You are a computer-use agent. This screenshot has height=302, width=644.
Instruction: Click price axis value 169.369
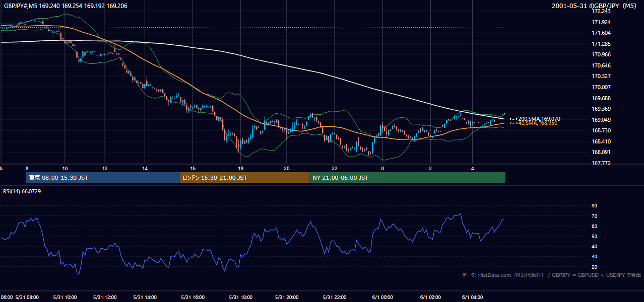click(x=600, y=109)
